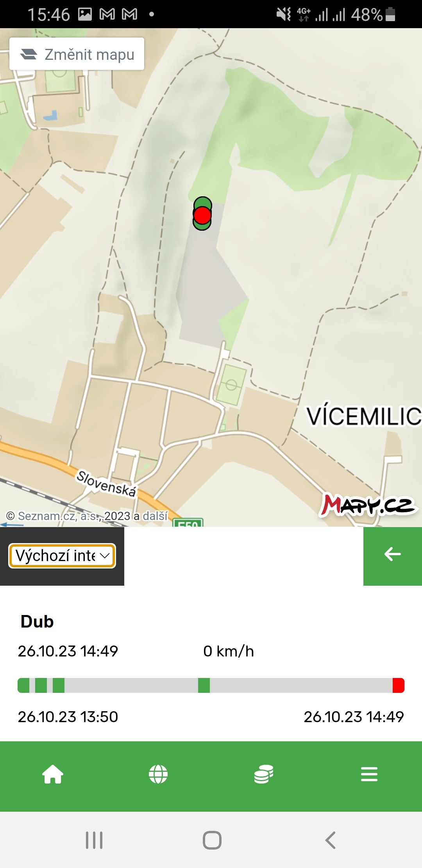
Task: Select the first green timeline segment
Action: [23, 685]
